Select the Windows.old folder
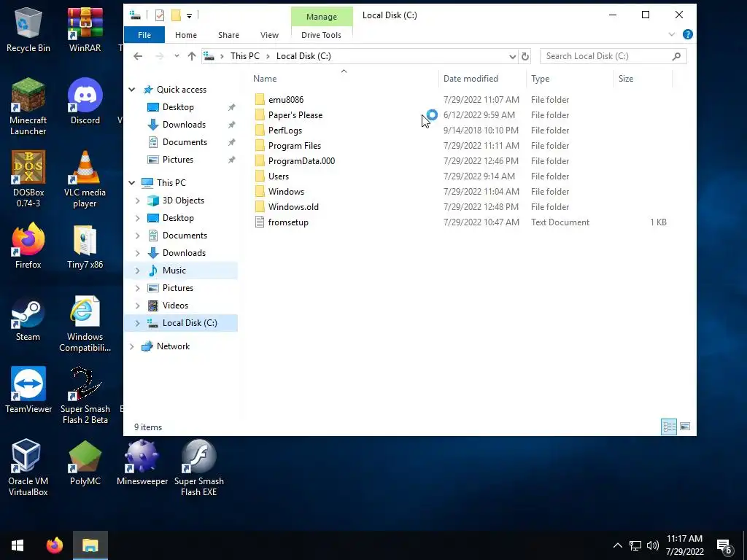This screenshot has height=560, width=747. (x=293, y=206)
